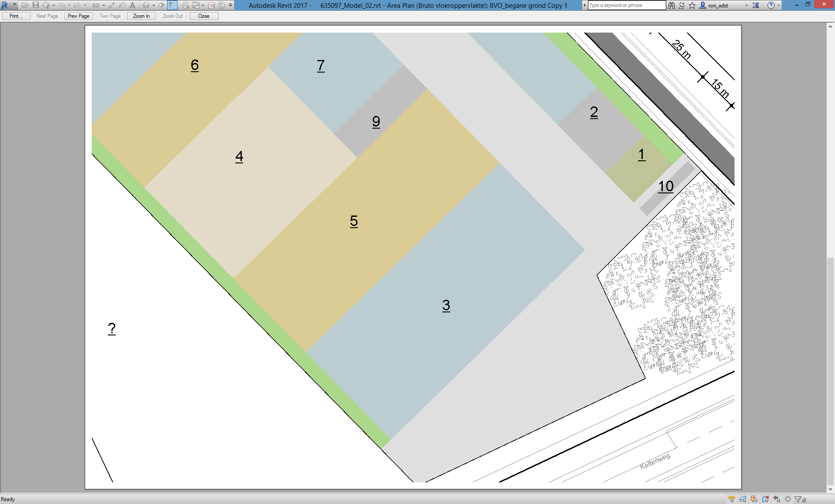Expand the Customize Quick Access Toolbar arrow
The height and width of the screenshot is (504, 835).
(230, 5)
